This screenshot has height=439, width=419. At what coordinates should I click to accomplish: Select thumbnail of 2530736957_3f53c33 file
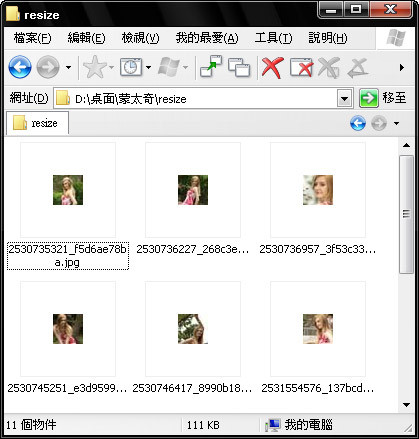318,190
